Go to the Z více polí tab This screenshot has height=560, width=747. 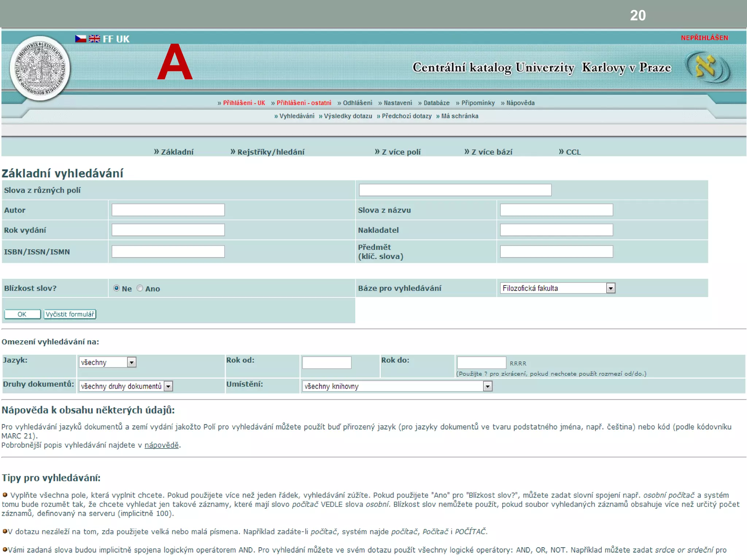point(400,152)
